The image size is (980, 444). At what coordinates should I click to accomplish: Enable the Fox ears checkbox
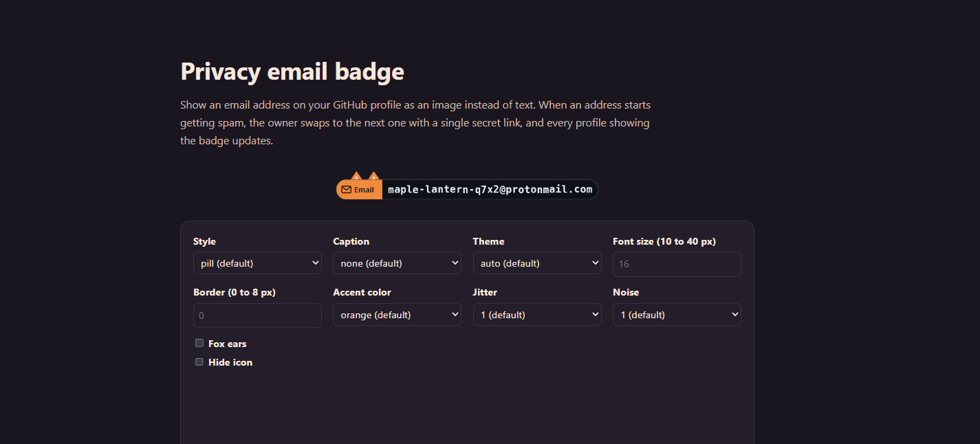[x=199, y=343]
